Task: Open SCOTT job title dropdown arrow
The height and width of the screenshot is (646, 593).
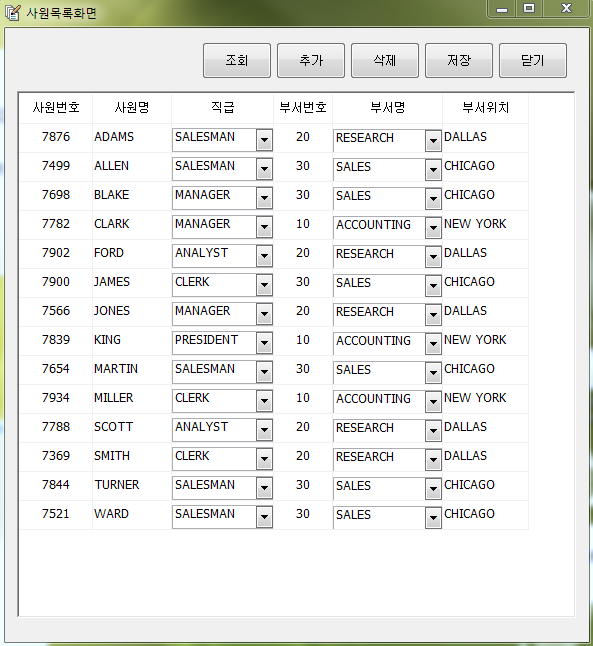Action: point(264,430)
